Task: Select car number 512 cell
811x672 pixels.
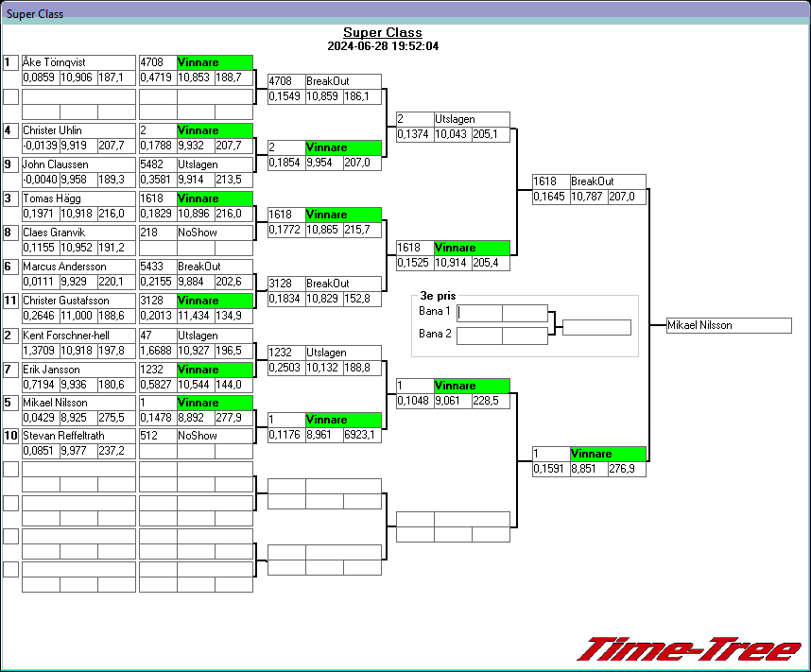Action: pyautogui.click(x=158, y=436)
